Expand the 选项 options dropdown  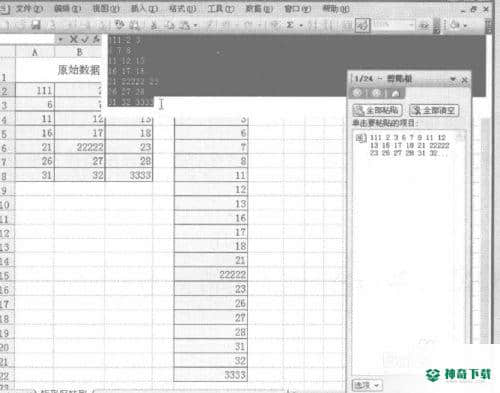pos(367,386)
